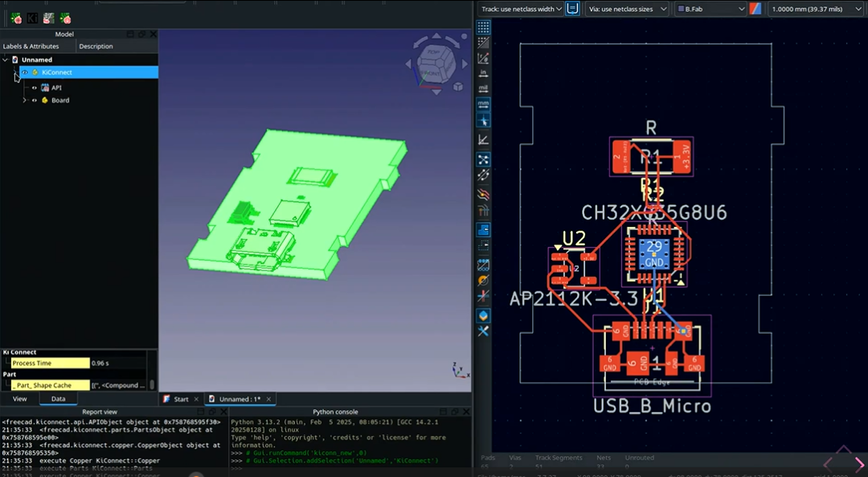
Task: Set units to mils
Action: (x=483, y=88)
